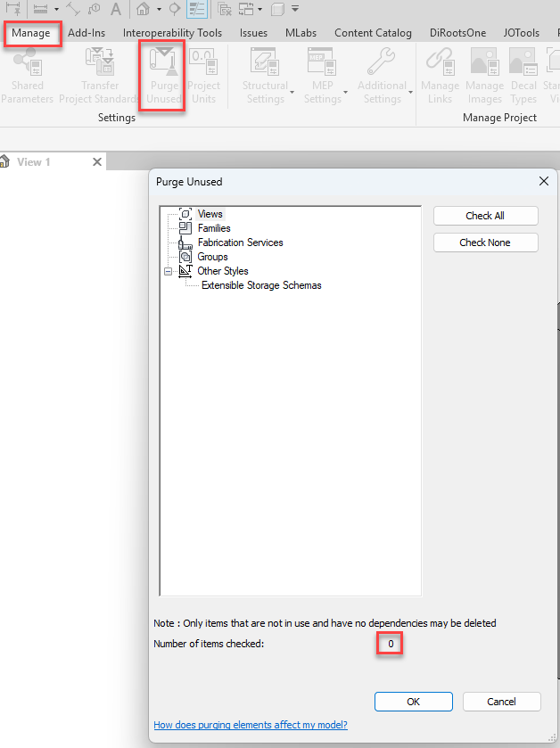Open the Switch Windows dropdown arrow
The image size is (560, 748).
click(260, 9)
